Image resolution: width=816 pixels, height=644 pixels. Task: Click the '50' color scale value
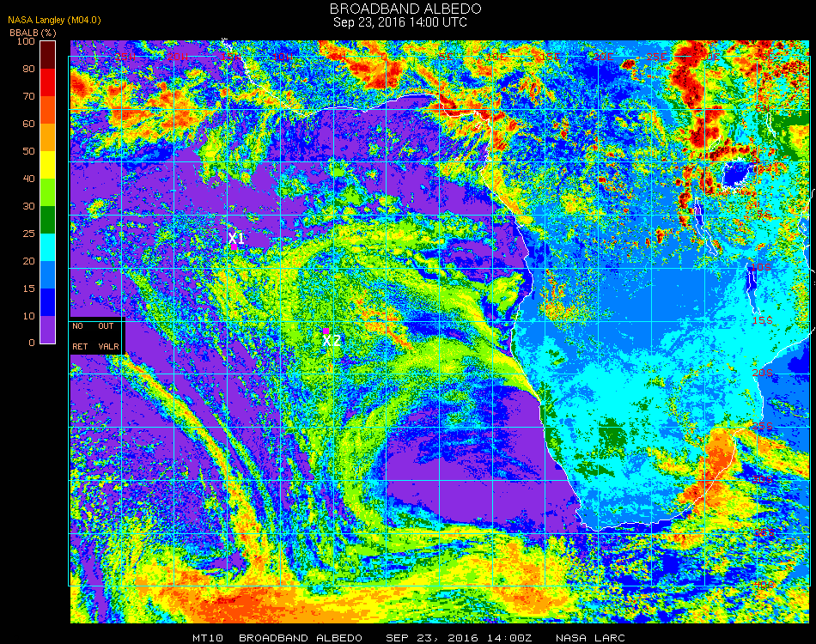click(x=28, y=151)
